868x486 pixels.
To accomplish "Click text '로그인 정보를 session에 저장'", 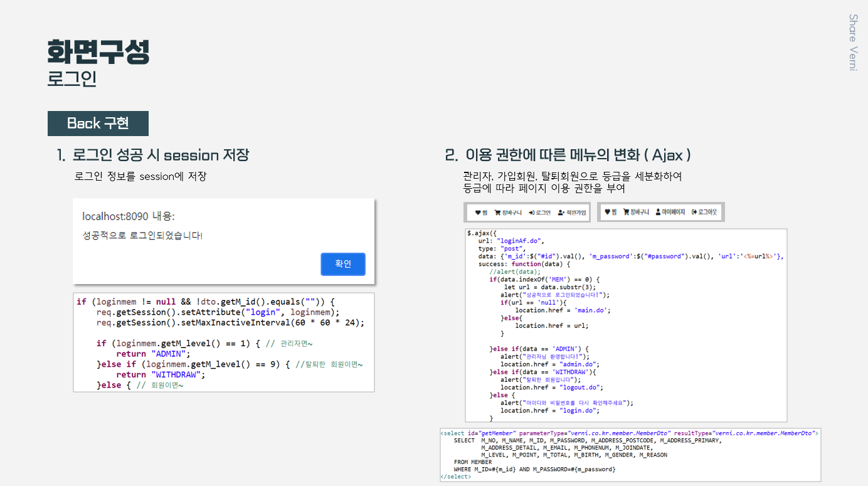I will coord(140,176).
